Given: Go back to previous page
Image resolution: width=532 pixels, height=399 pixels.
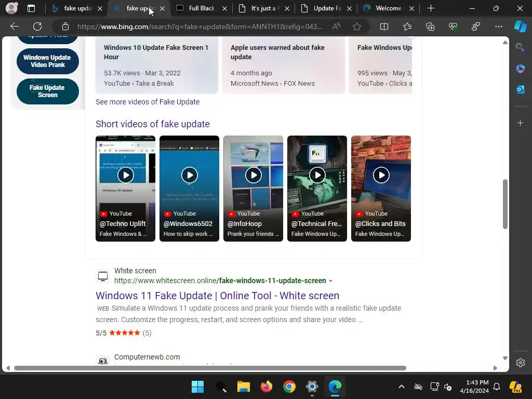Looking at the screenshot, I should coord(15,26).
